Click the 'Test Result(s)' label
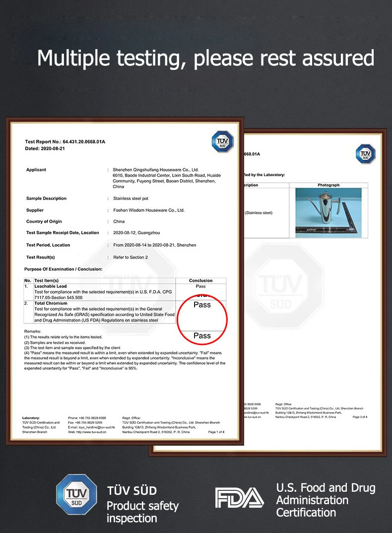Image resolution: width=392 pixels, height=533 pixels. [x=41, y=258]
